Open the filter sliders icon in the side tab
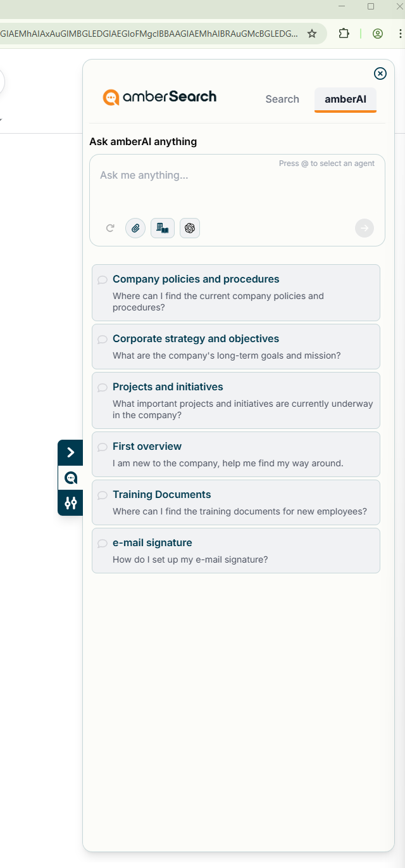Viewport: 405px width, 868px height. [x=71, y=503]
